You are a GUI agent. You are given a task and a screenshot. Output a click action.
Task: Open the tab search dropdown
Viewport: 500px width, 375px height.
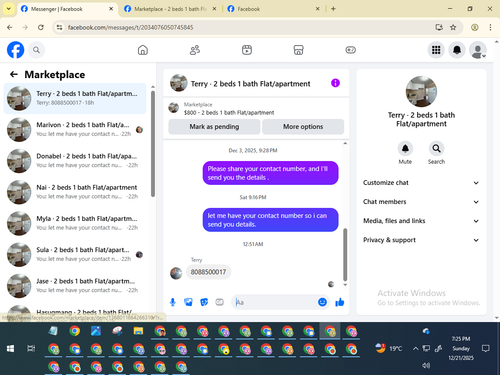click(9, 9)
